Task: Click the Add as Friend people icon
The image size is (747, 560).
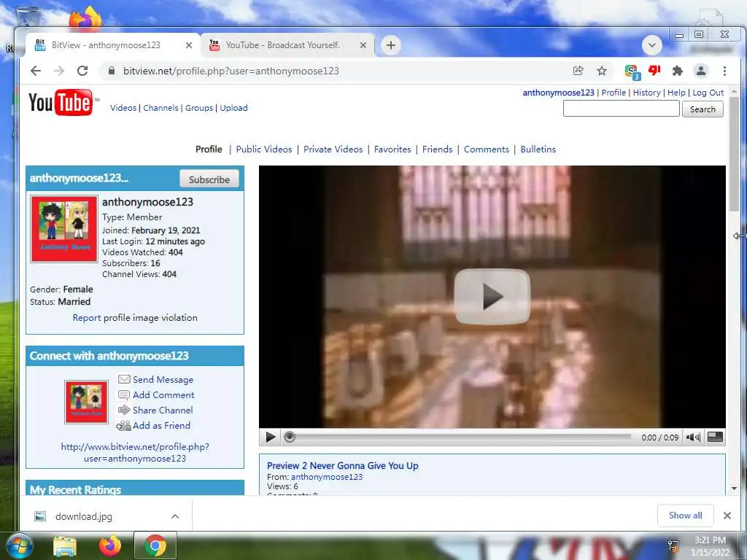Action: pyautogui.click(x=124, y=425)
